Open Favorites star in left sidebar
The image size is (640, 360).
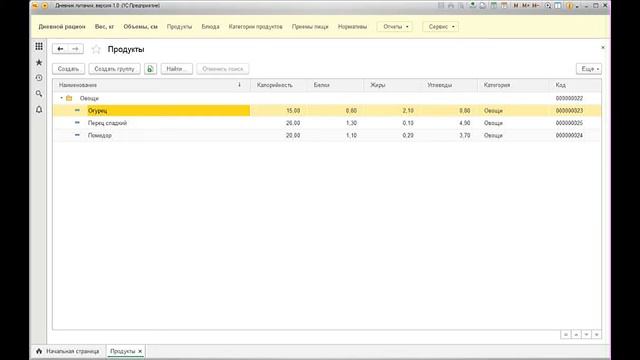39,62
